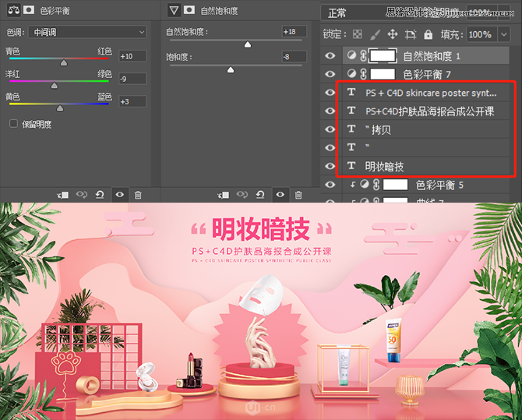
Task: Open the 色调 tone dropdown
Action: tap(86, 32)
